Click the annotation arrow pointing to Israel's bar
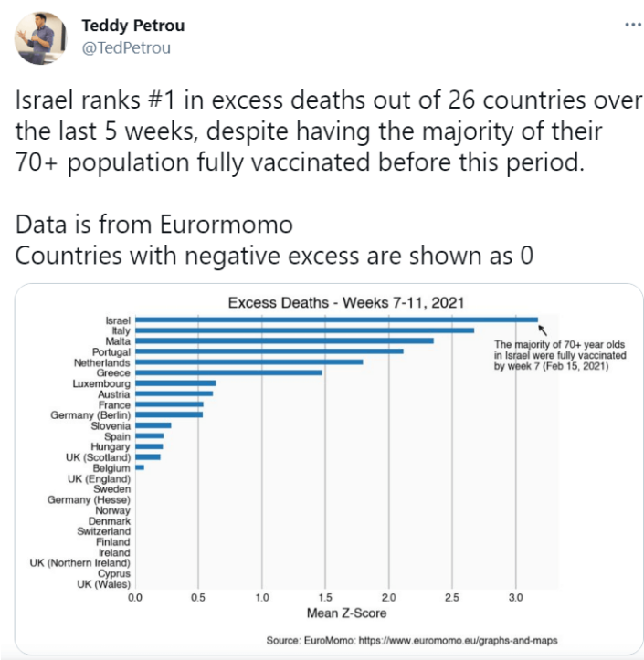Screen dimensions: 644x660 [543, 330]
